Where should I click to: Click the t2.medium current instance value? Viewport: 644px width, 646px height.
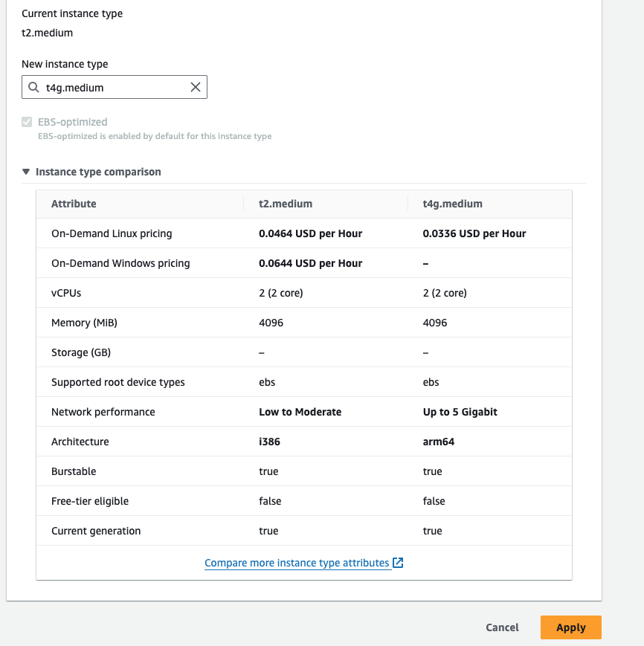[x=48, y=33]
